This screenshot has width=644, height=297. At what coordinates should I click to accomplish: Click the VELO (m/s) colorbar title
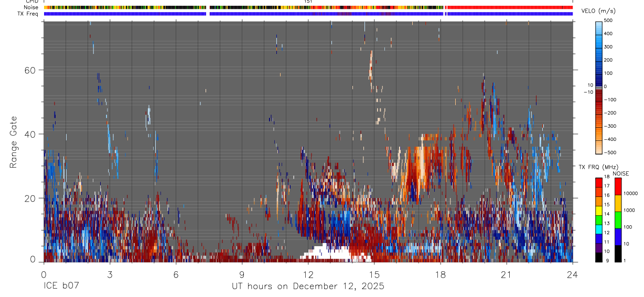click(598, 11)
